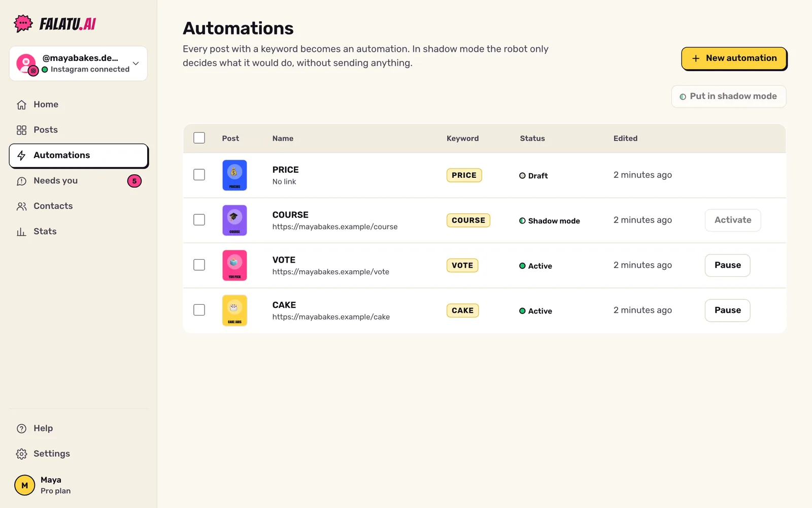Pause the VOTE automation
Viewport: 812px width, 508px height.
tap(727, 265)
